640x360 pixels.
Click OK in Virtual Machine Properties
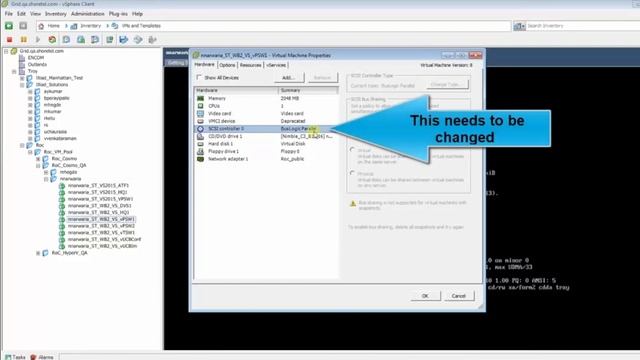425,296
